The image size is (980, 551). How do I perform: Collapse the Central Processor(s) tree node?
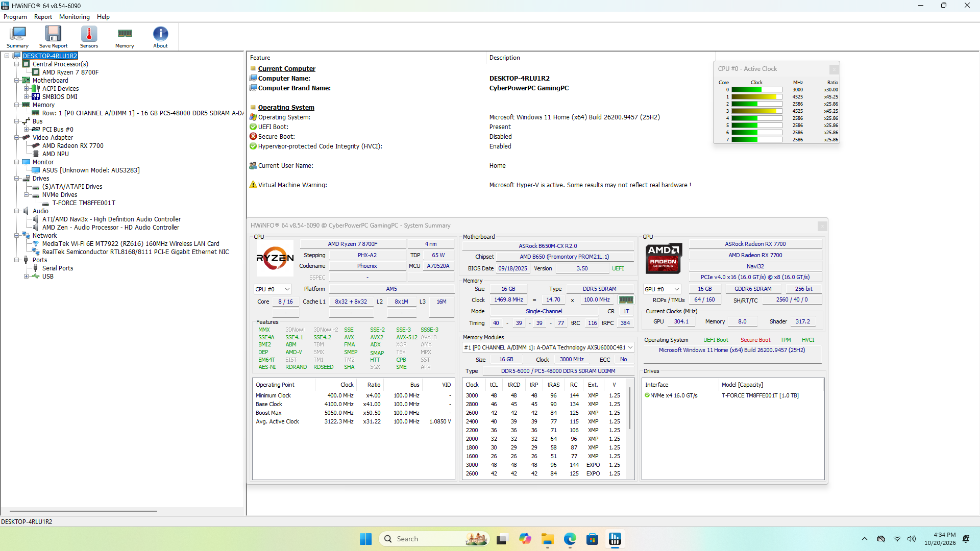pos(17,64)
